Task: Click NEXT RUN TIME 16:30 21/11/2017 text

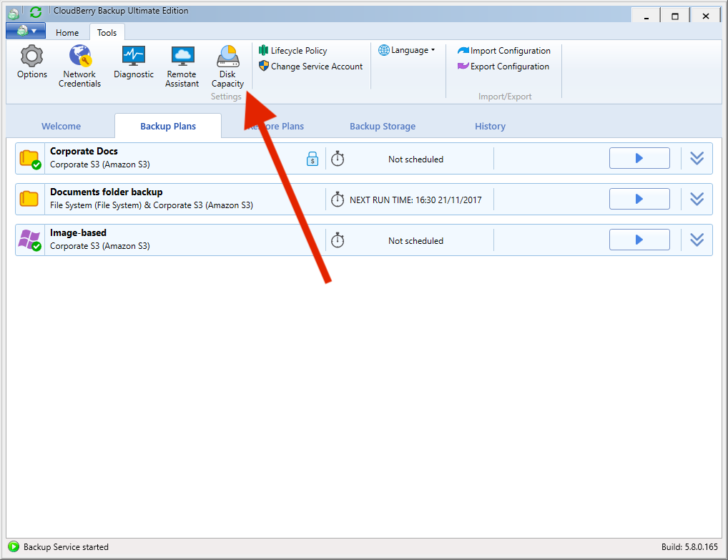Action: [x=415, y=200]
